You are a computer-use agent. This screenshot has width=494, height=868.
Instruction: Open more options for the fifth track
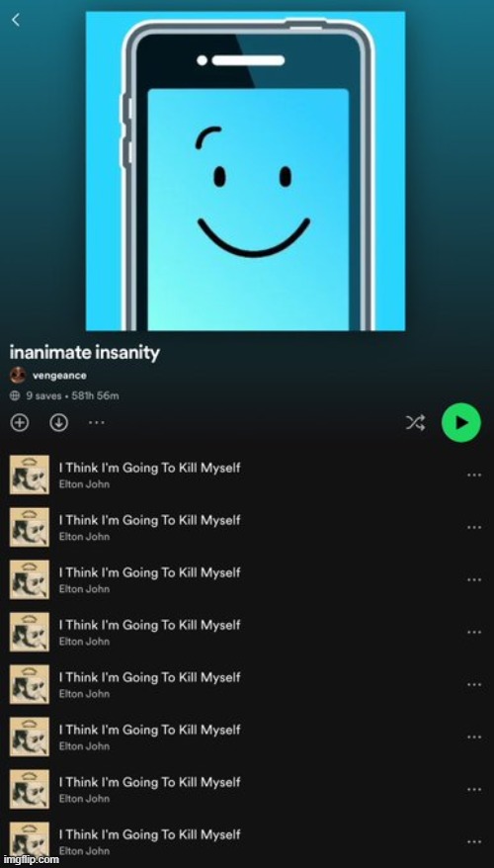474,685
